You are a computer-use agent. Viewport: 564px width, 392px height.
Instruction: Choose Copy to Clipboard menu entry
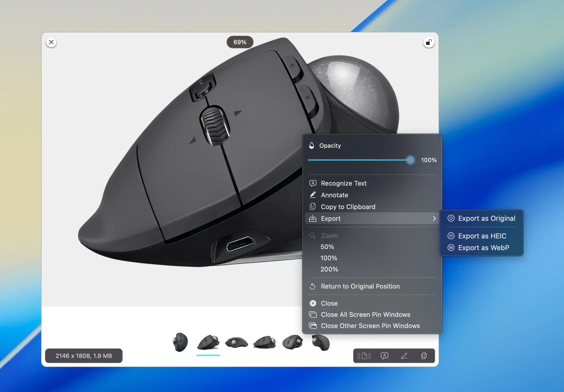348,207
